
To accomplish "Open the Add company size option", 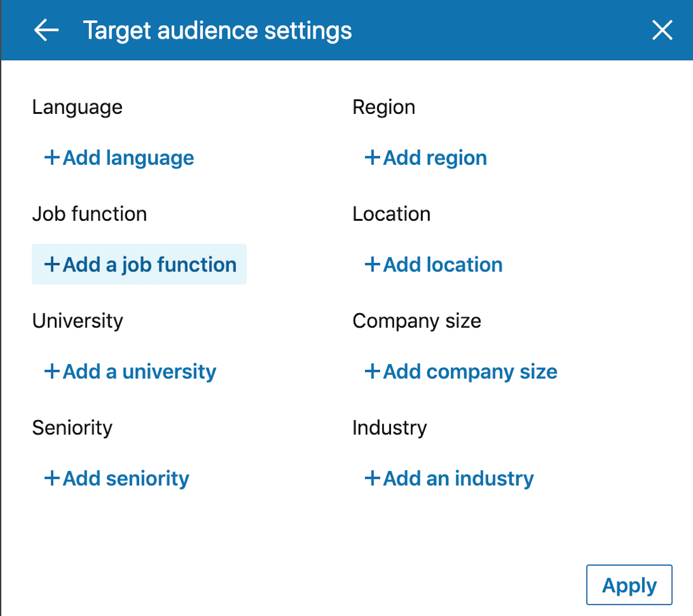I will (x=460, y=372).
